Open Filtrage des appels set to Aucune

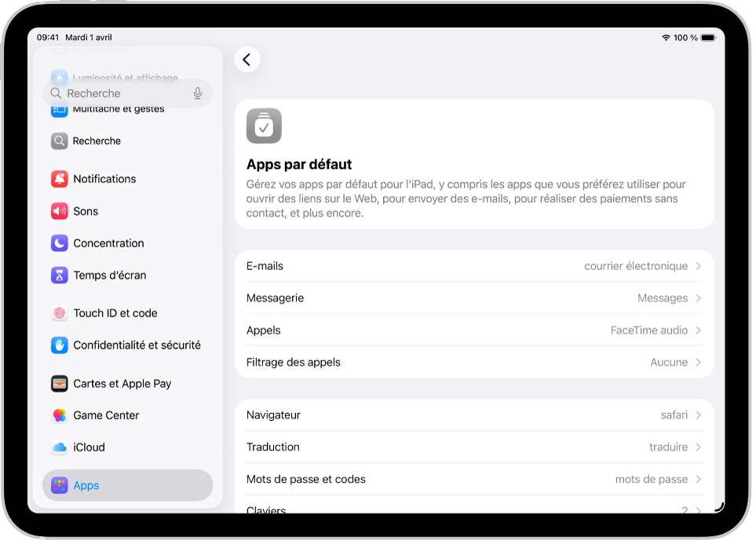[x=473, y=362]
